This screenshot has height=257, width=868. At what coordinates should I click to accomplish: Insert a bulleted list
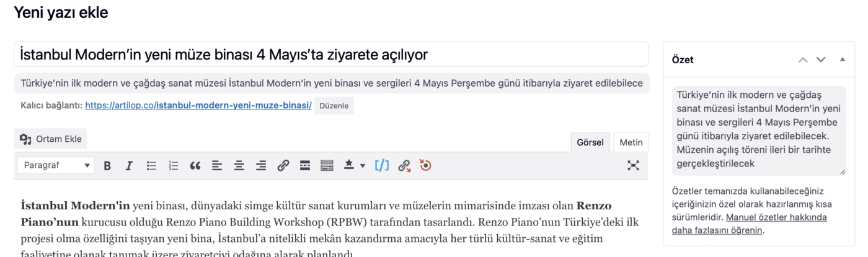pos(151,165)
